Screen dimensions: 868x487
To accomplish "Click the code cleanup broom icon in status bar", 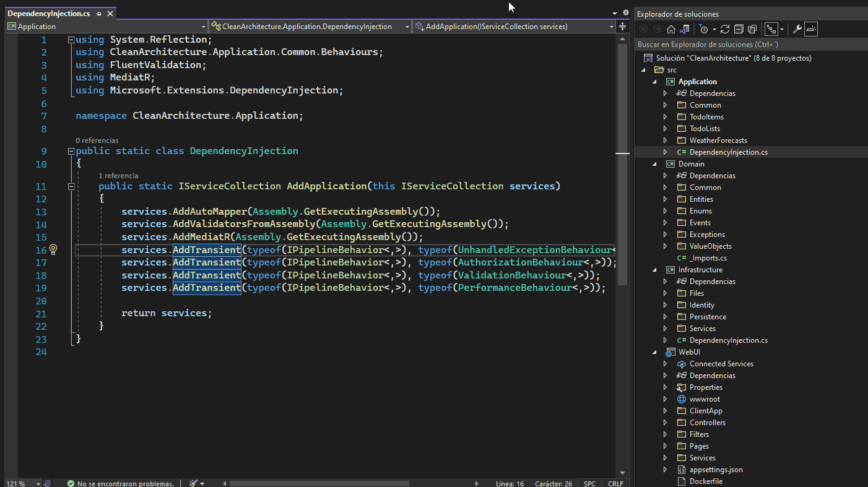I will pyautogui.click(x=193, y=483).
